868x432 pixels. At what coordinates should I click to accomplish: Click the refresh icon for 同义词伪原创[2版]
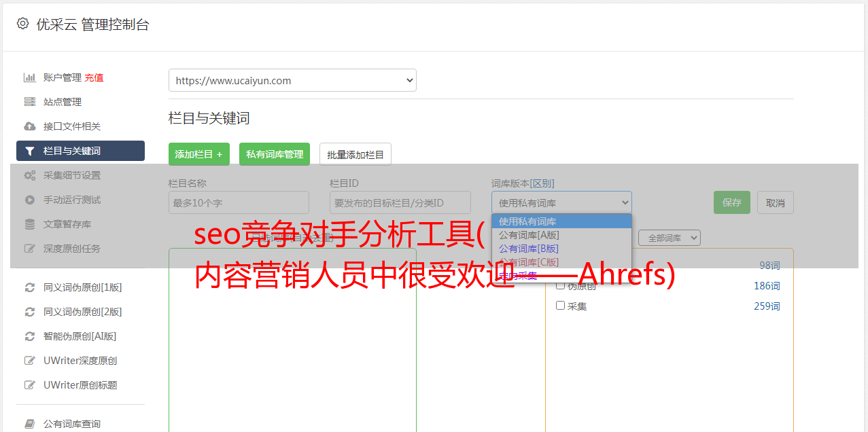(x=29, y=312)
